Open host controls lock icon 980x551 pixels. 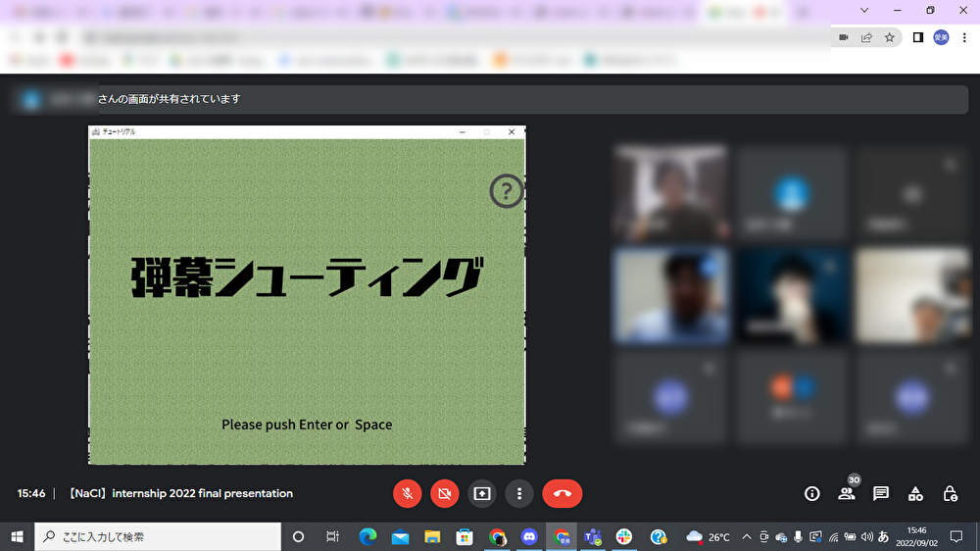click(950, 494)
